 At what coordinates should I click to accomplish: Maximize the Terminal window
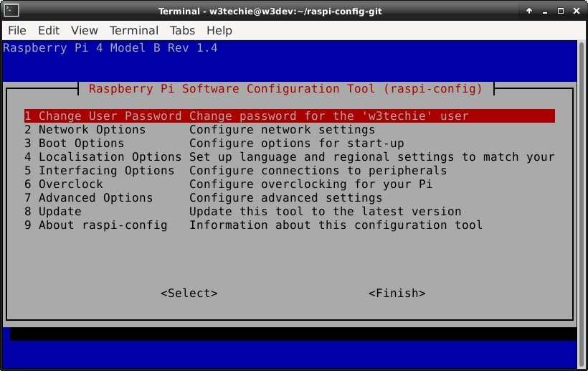pyautogui.click(x=561, y=11)
